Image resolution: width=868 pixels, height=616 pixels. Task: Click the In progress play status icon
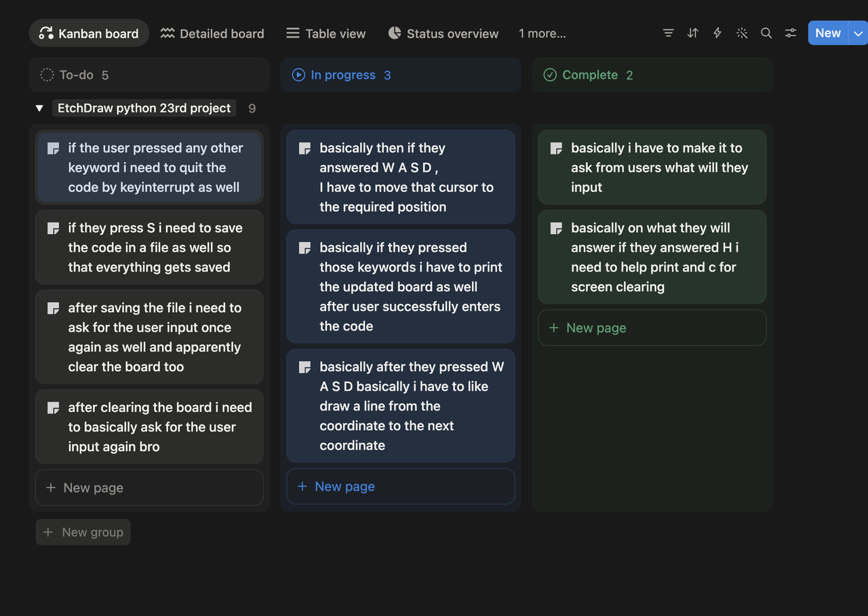(298, 75)
